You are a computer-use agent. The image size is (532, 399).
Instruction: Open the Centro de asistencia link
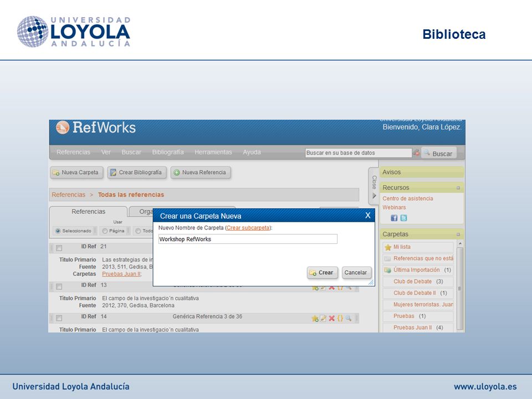(x=408, y=198)
